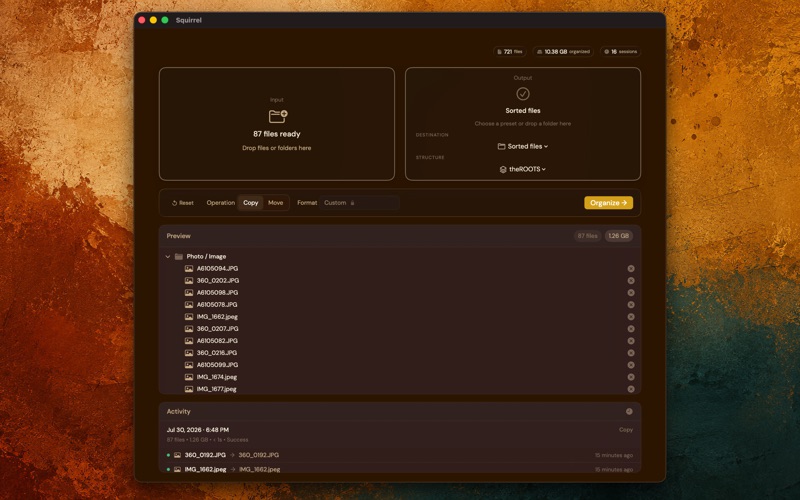The width and height of the screenshot is (800, 500).
Task: Click the image icon beside A6105094.JPG
Action: click(x=189, y=268)
